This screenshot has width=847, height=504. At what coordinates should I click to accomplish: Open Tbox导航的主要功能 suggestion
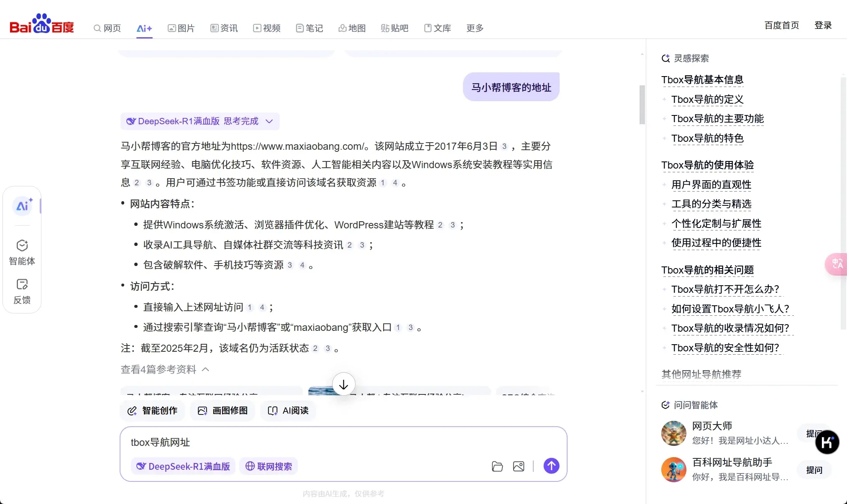717,119
